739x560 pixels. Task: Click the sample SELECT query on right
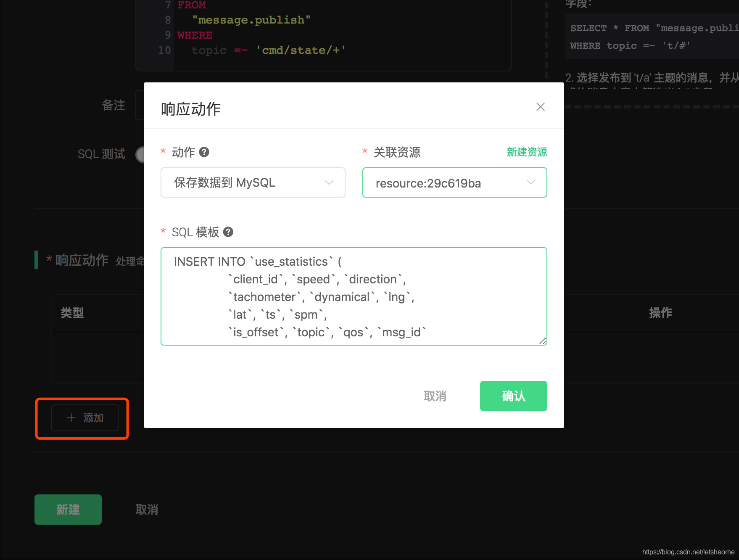[652, 37]
